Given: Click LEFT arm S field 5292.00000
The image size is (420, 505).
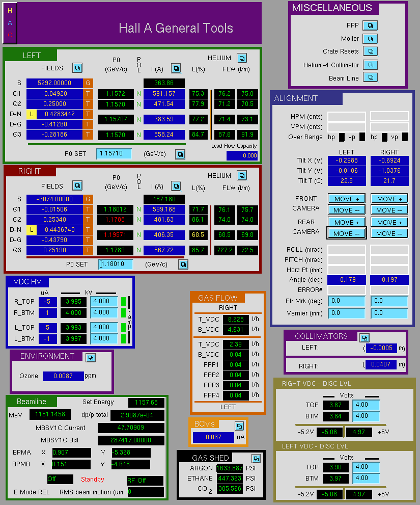Looking at the screenshot, I should point(54,83).
